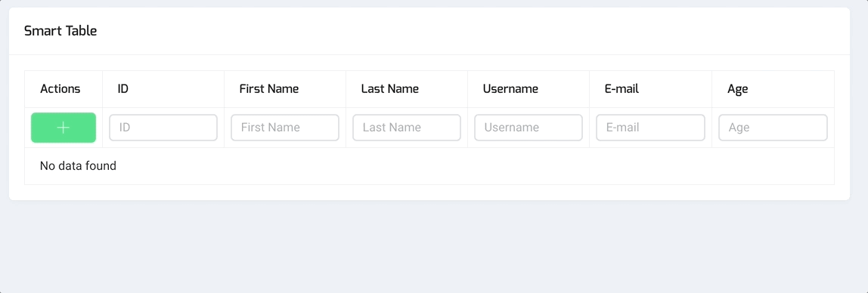Focus the Last Name filter field

[407, 128]
